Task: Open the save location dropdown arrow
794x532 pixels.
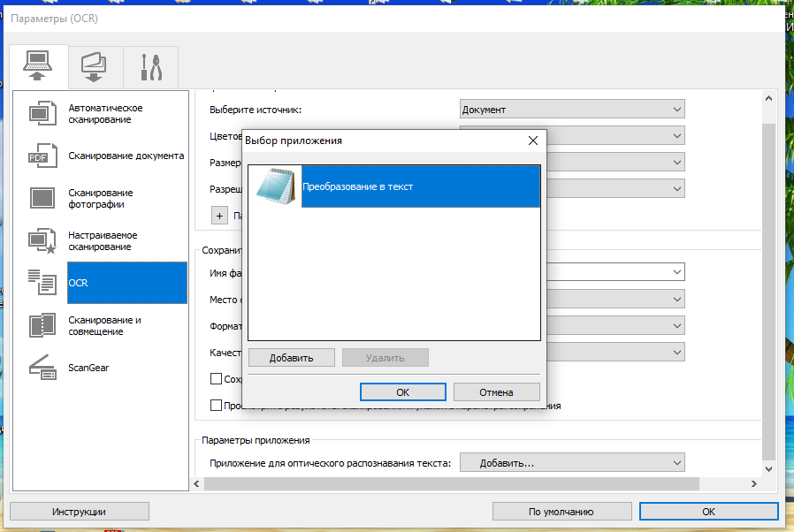Action: [x=677, y=300]
